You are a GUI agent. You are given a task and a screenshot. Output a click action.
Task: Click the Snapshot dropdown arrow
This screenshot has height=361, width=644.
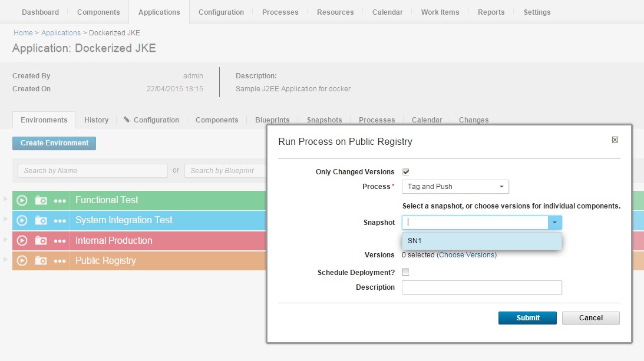[554, 223]
